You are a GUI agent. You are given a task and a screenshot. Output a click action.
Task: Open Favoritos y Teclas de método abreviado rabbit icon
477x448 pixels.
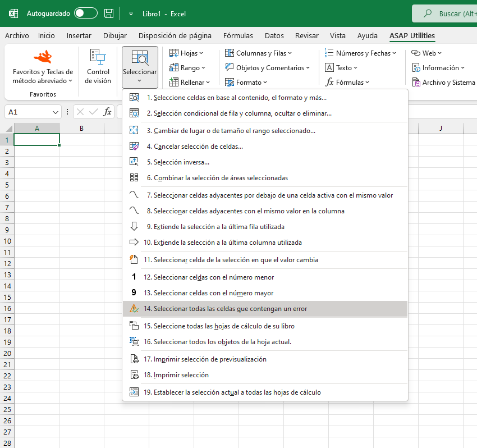(43, 57)
